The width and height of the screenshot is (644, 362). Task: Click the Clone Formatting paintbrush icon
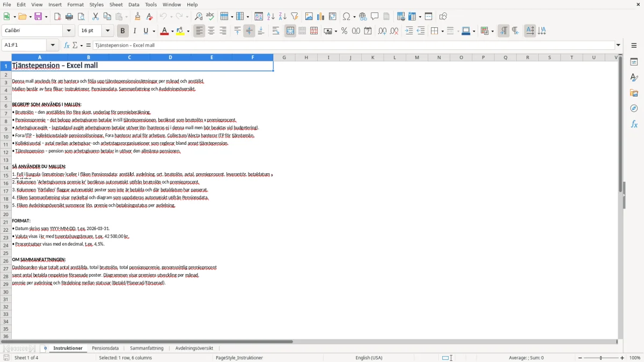(x=137, y=17)
